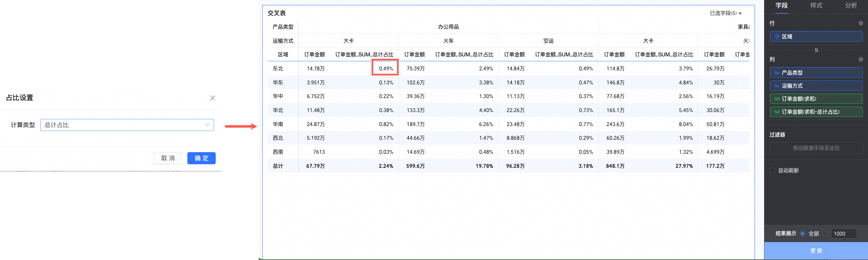
Task: Click the 总计 row label
Action: point(278,166)
